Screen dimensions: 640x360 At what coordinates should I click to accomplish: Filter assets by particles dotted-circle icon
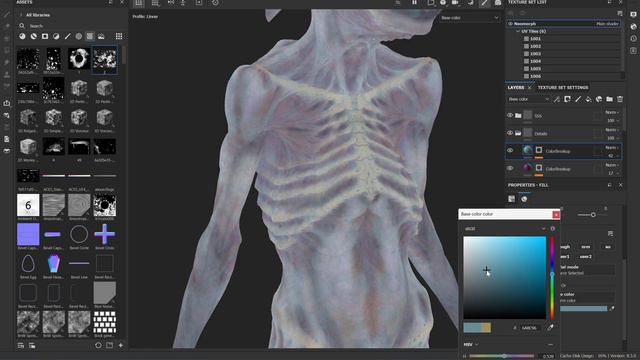coord(78,36)
